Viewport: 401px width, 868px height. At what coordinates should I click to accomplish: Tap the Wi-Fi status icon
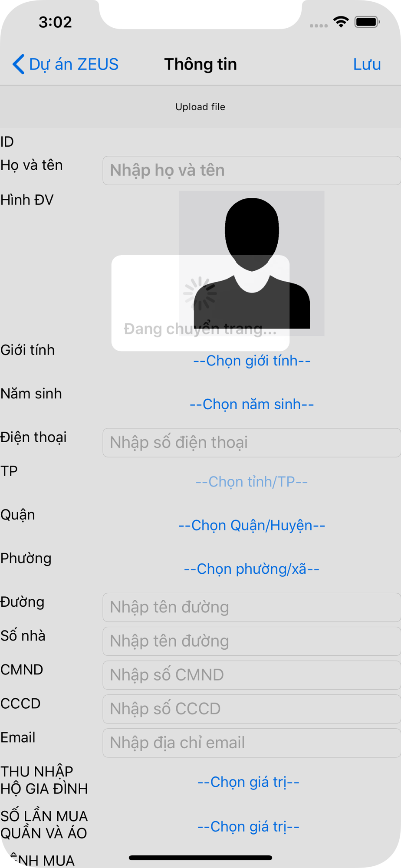tap(341, 22)
